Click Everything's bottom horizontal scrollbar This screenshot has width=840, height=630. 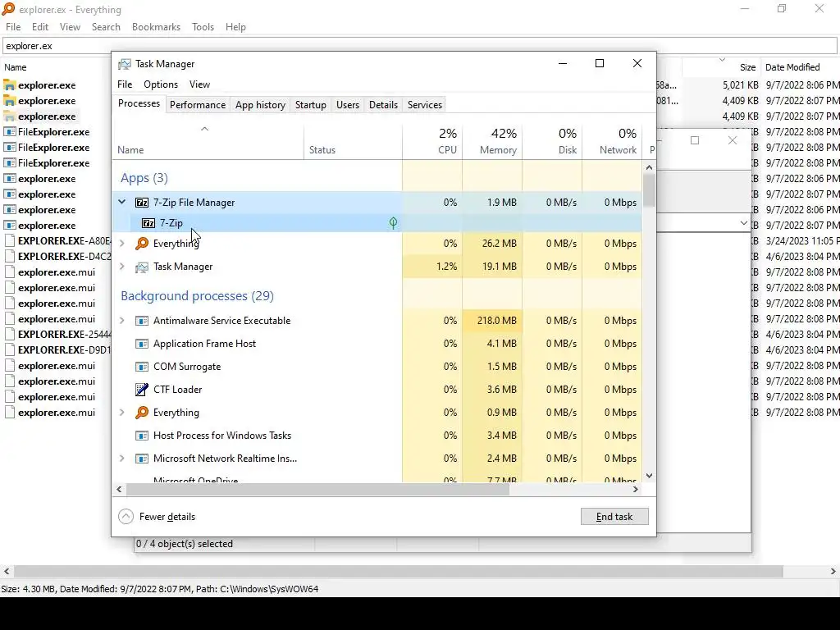pos(399,572)
